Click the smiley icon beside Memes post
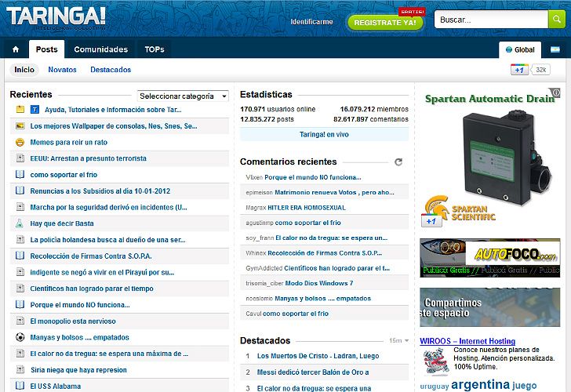571x392 pixels. click(20, 142)
